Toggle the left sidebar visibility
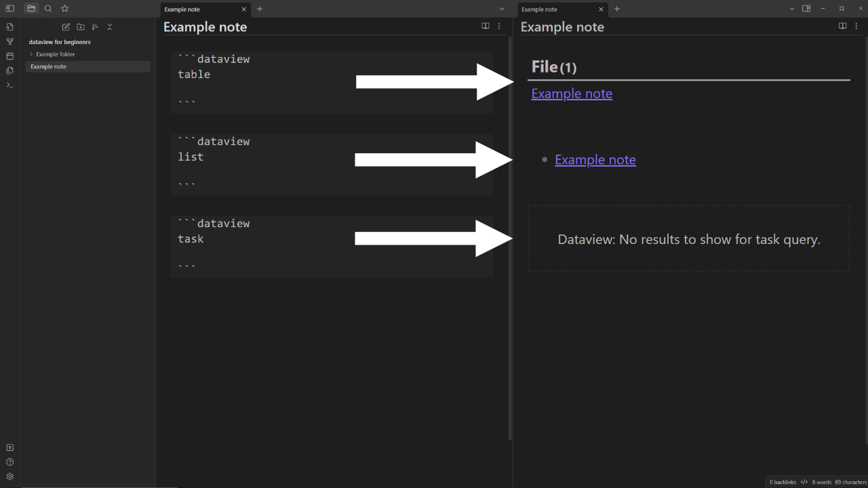868x488 pixels. coord(9,9)
